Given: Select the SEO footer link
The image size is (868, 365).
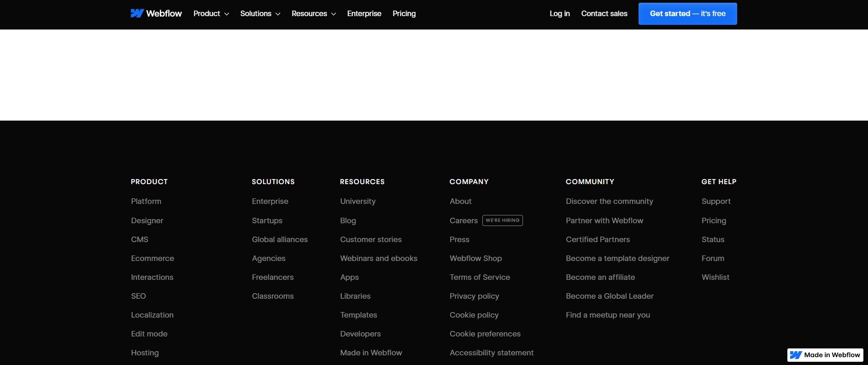Looking at the screenshot, I should click(138, 296).
